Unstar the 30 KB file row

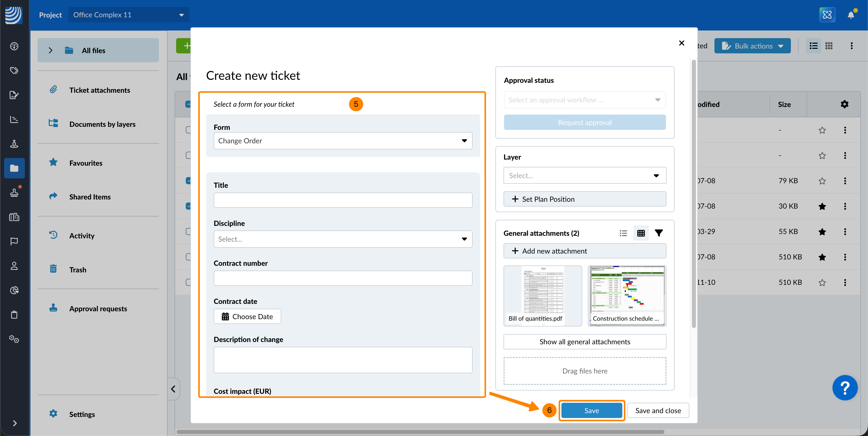pyautogui.click(x=822, y=206)
